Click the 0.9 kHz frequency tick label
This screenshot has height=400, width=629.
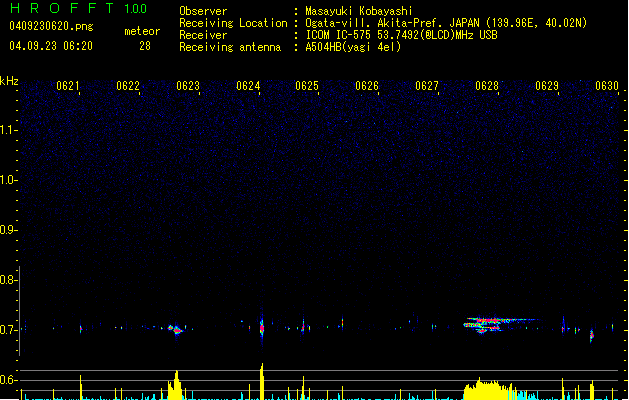(x=8, y=230)
